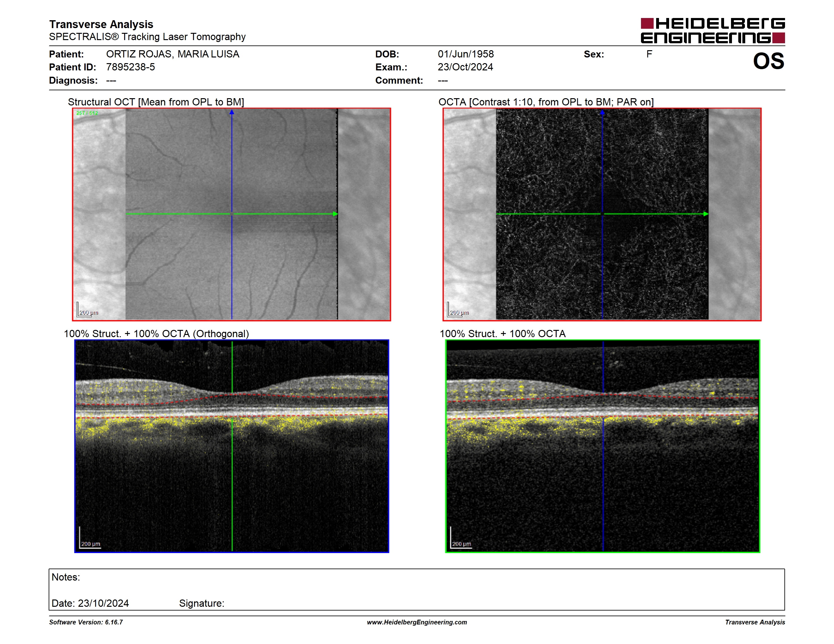Select the Transverse Analysis report title
Viewport: 834px width, 644px height.
coord(101,24)
